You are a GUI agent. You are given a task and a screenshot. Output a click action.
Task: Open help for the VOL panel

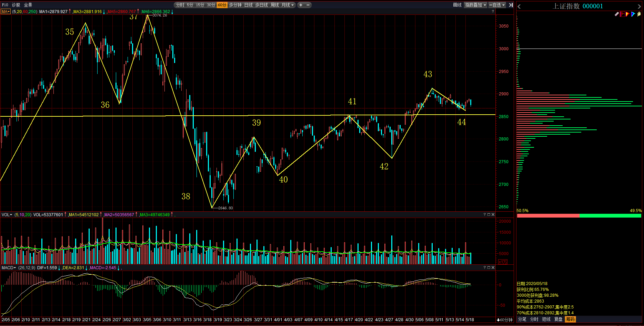(x=484, y=214)
